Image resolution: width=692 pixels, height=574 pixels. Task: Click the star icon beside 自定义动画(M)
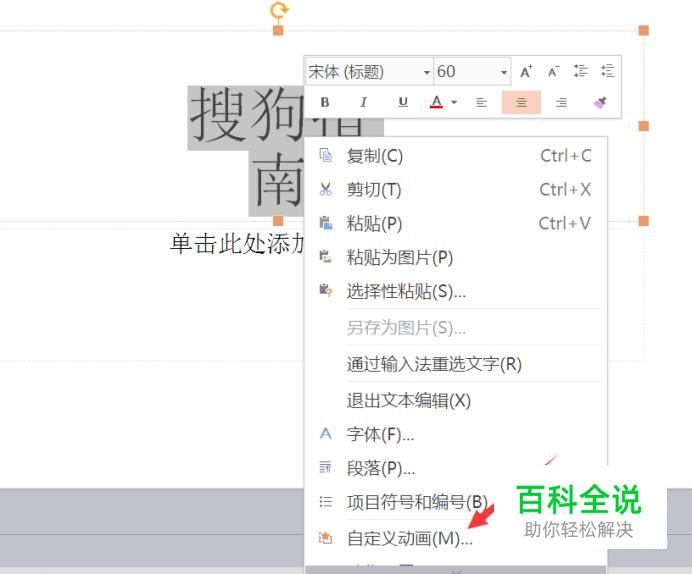click(x=325, y=537)
